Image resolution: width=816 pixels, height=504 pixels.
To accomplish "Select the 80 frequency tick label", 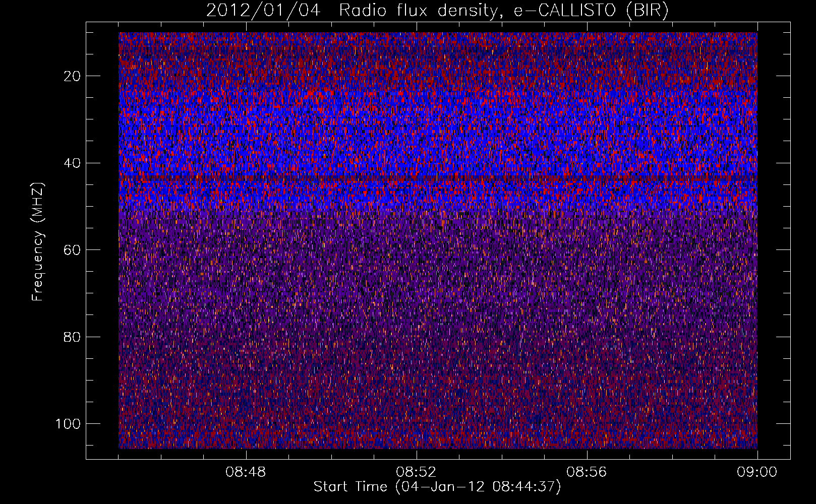I will (x=73, y=337).
